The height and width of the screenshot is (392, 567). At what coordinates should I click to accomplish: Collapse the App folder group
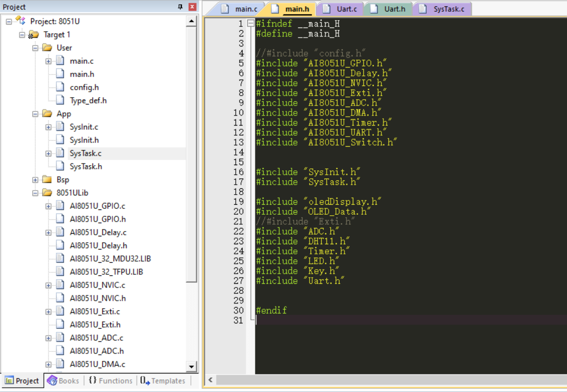[x=35, y=114]
